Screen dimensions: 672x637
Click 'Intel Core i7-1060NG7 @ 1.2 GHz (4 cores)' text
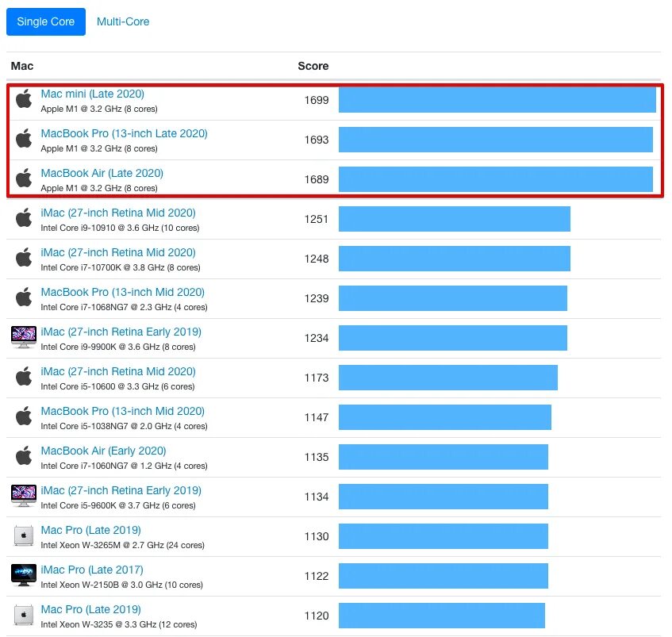point(125,466)
